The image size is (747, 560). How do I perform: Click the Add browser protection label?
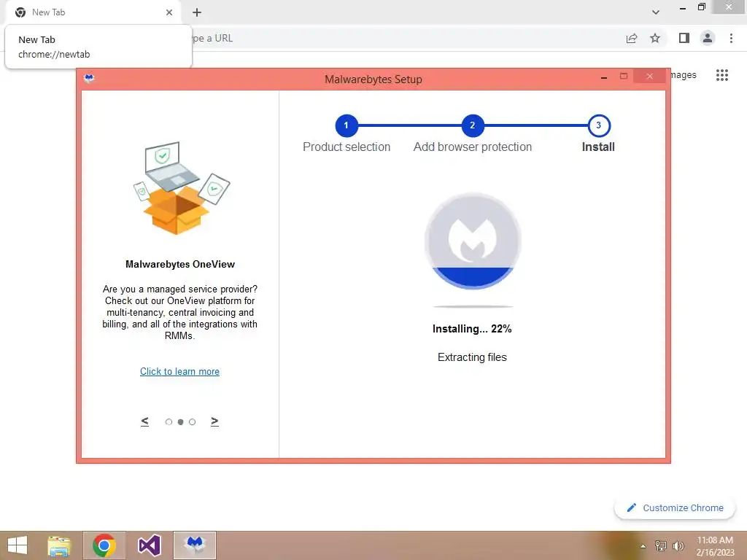tap(473, 147)
